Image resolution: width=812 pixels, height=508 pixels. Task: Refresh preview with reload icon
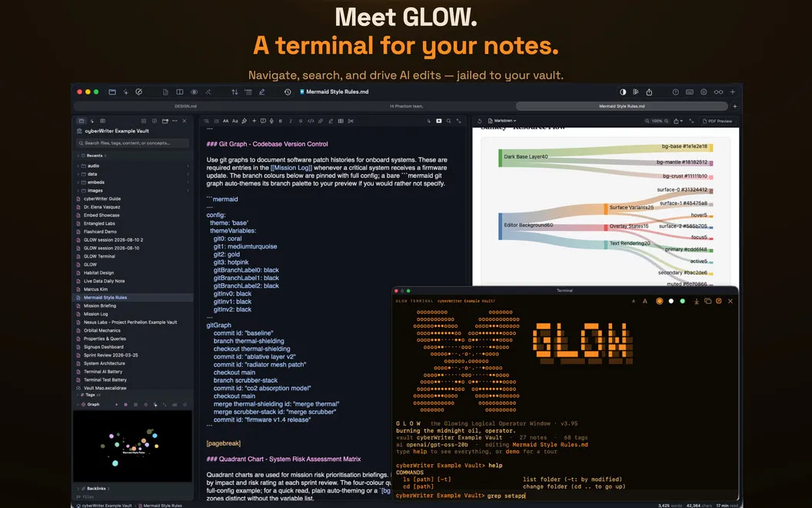click(x=479, y=121)
